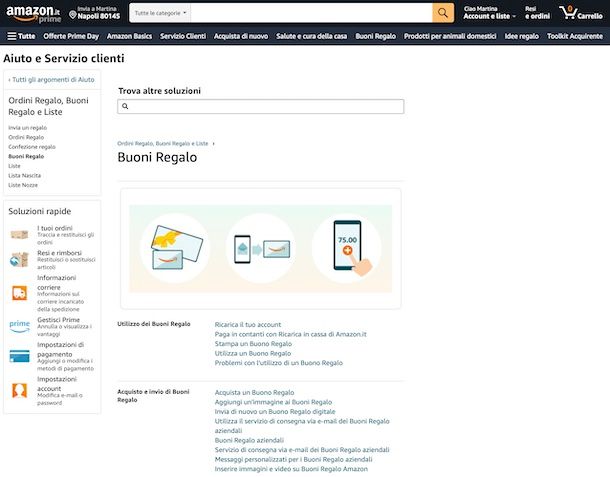The height and width of the screenshot is (477, 610).
Task: Open Inserire immagini e video su Buoni Regalo
Action: [x=291, y=469]
